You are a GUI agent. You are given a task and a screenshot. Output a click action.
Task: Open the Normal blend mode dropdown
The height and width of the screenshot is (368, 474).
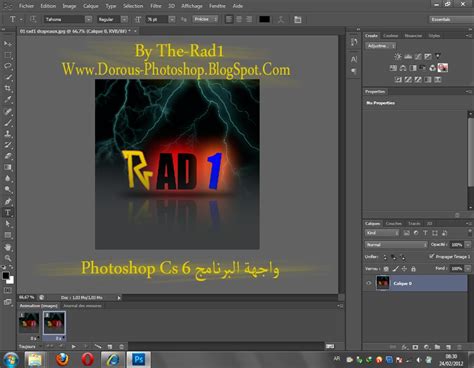click(x=396, y=245)
